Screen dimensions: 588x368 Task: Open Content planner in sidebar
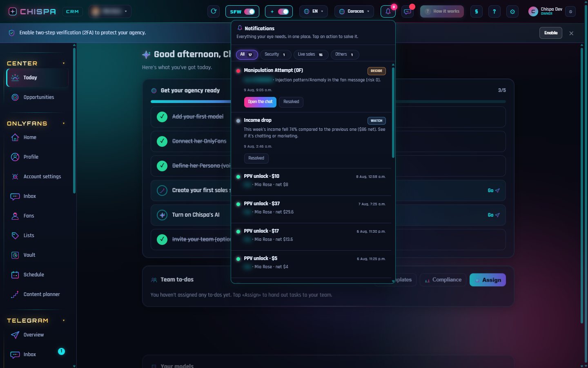coord(38,294)
